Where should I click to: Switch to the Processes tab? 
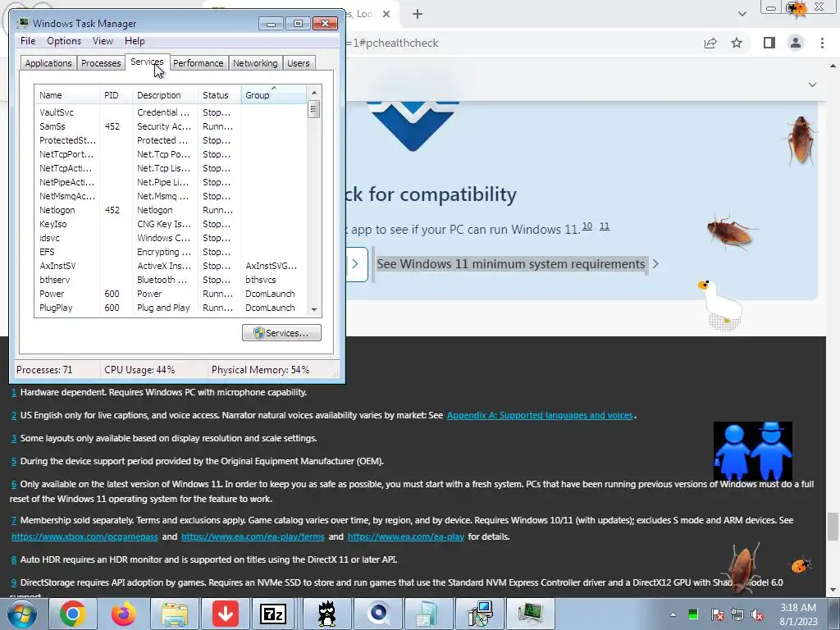[x=101, y=63]
